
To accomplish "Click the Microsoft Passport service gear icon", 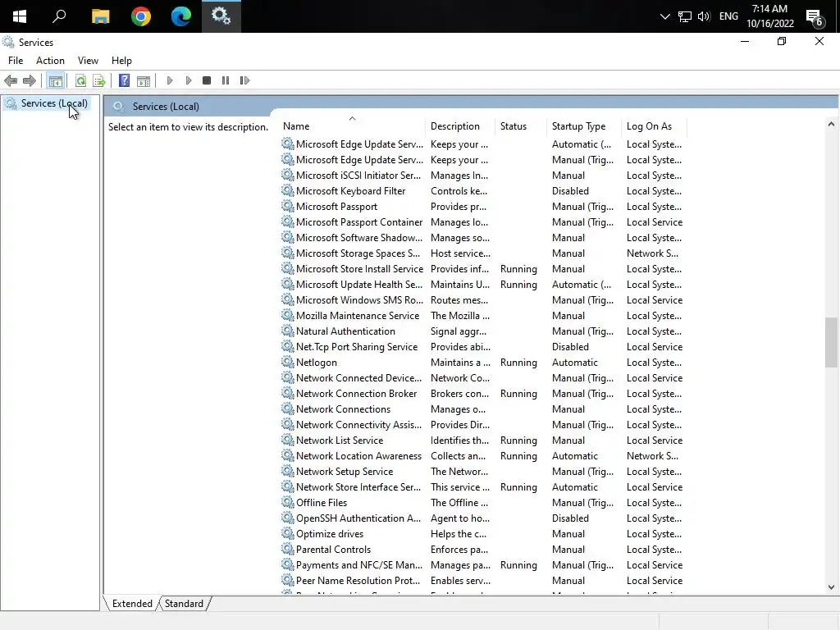I will click(288, 206).
